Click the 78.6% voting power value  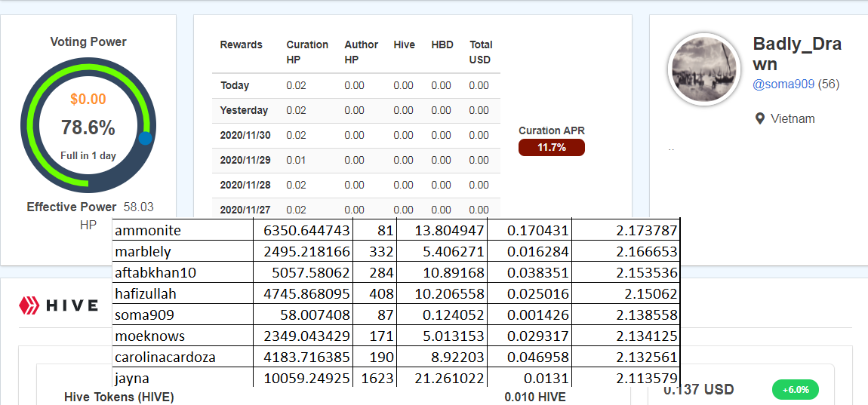[88, 127]
